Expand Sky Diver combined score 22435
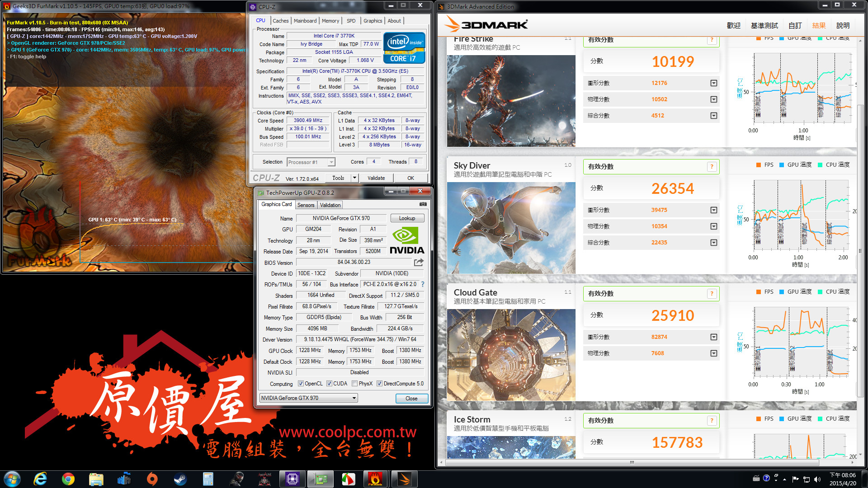This screenshot has height=488, width=868. click(x=713, y=243)
